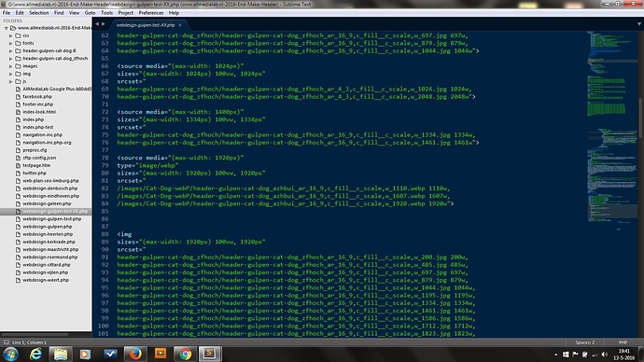This screenshot has width=644, height=362.
Task: Close the webdesign-gulpen-test-XX.php tab
Action: tap(180, 25)
